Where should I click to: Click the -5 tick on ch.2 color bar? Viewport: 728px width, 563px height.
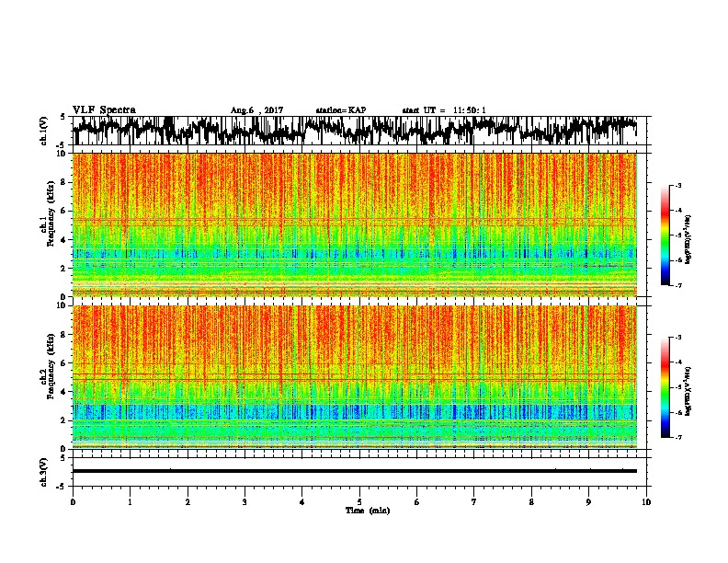point(678,387)
